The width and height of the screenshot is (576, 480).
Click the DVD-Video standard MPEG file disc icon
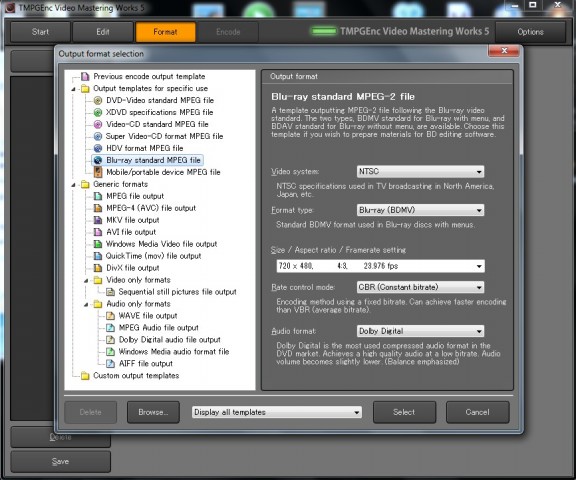[98, 100]
